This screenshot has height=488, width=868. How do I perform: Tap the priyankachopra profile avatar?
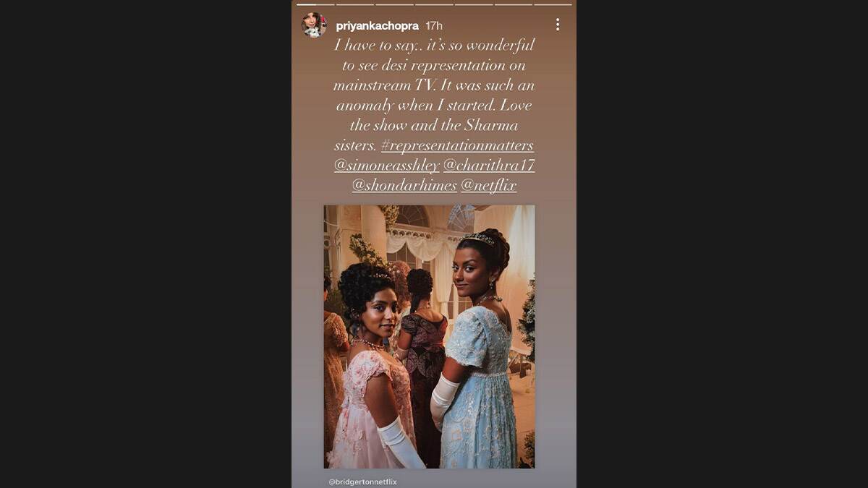click(x=314, y=25)
